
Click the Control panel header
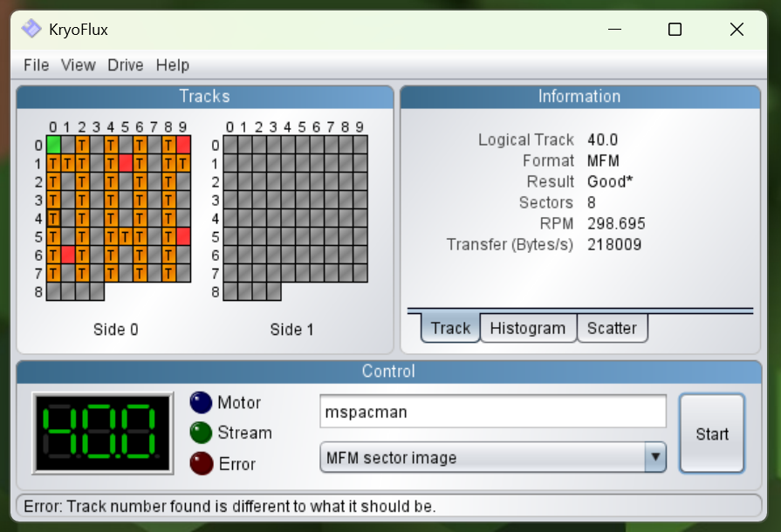pyautogui.click(x=388, y=372)
